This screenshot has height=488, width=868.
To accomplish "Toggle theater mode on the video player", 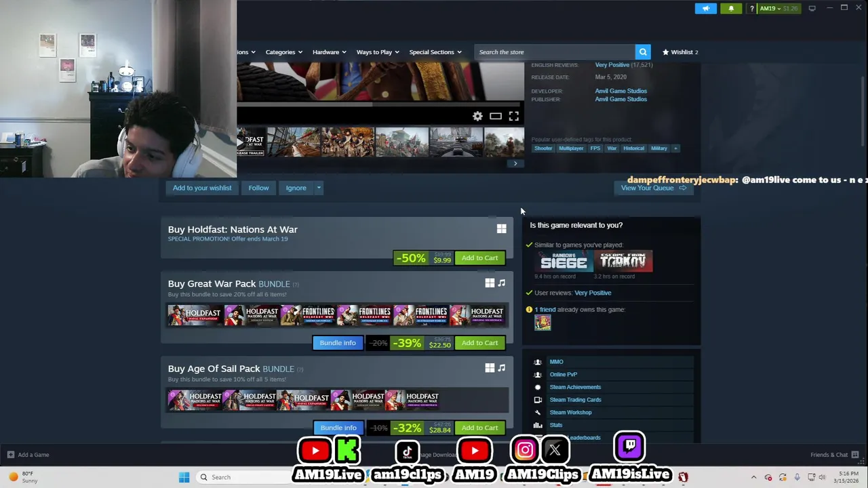I will click(x=496, y=117).
